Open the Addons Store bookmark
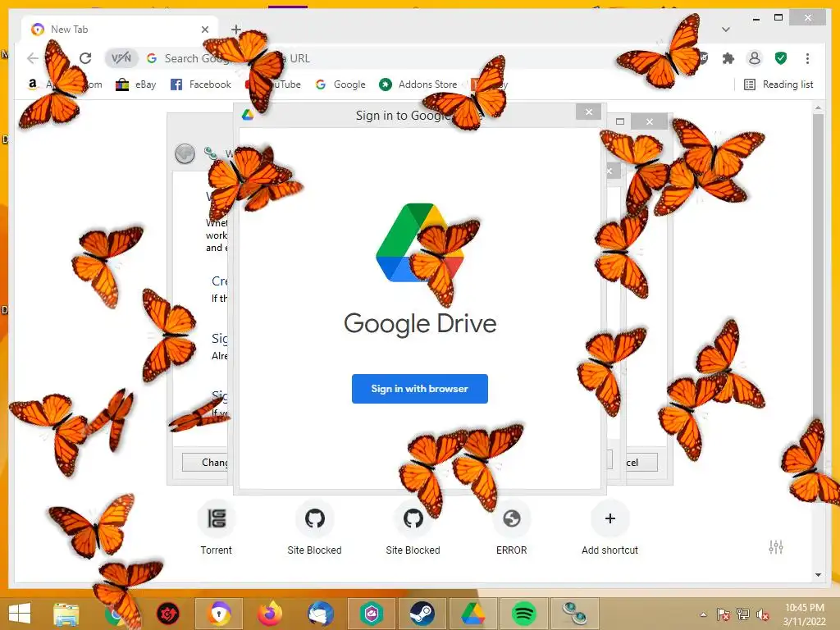 coord(418,84)
